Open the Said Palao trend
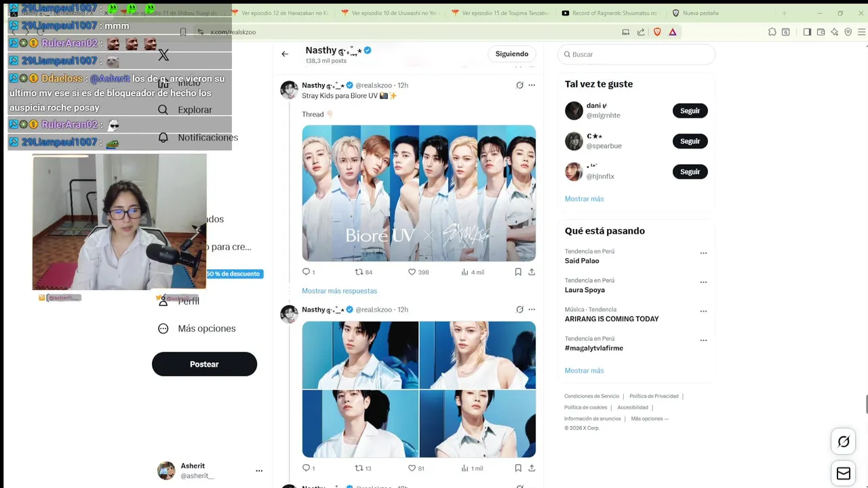 click(582, 261)
